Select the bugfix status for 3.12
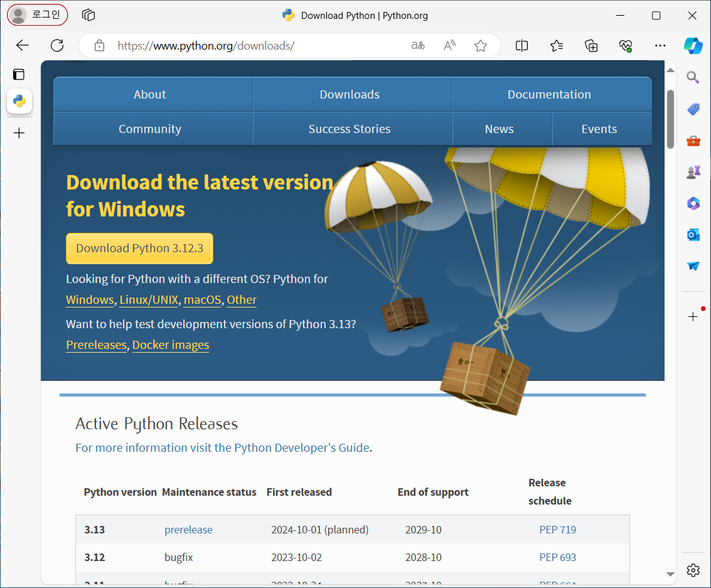 [179, 557]
